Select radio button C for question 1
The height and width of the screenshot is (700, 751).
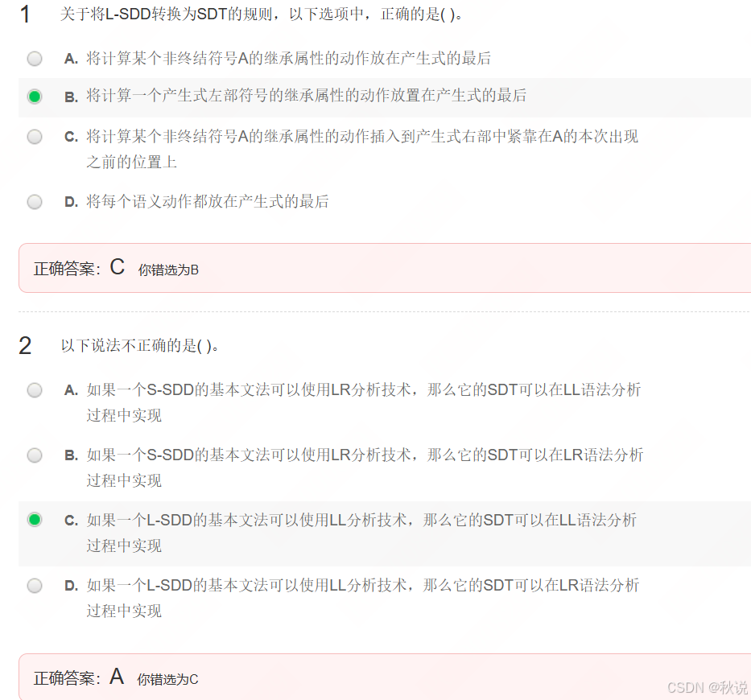(x=35, y=137)
